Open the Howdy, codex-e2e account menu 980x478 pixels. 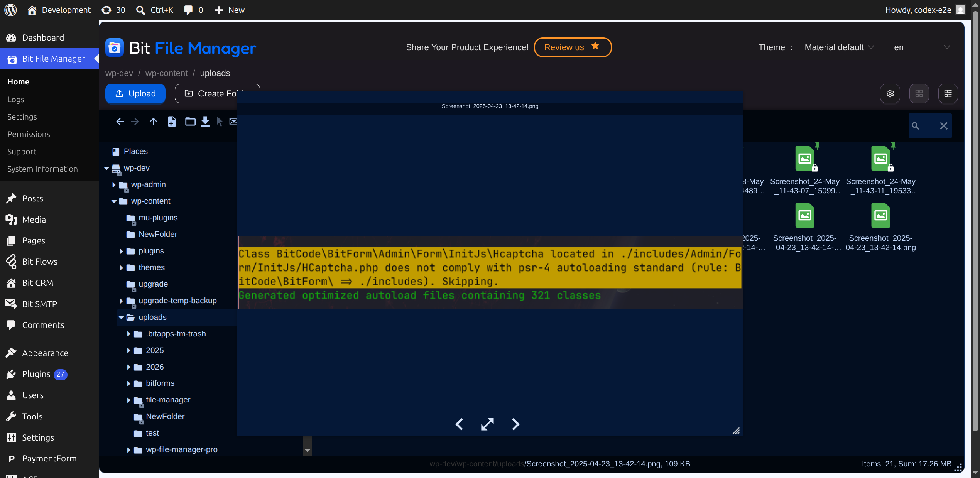point(925,10)
